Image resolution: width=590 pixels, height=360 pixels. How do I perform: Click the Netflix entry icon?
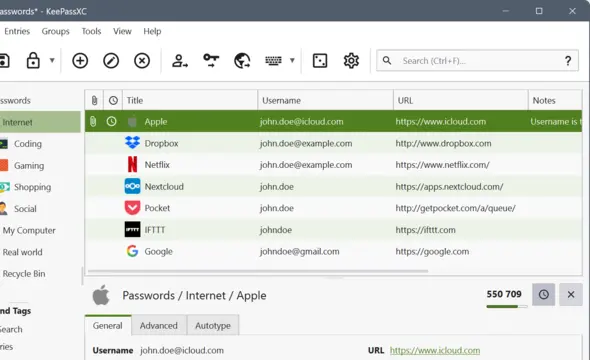132,165
